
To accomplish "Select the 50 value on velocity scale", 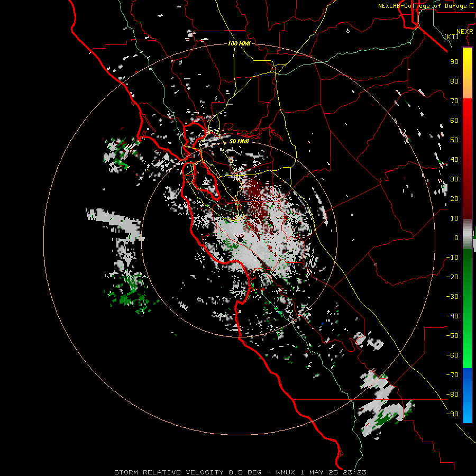I will click(454, 140).
